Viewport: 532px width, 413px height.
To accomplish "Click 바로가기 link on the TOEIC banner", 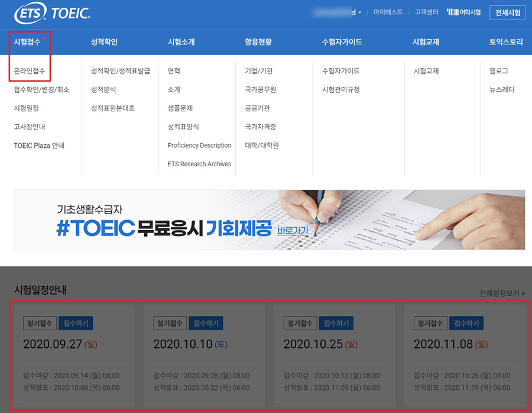I will [x=293, y=230].
